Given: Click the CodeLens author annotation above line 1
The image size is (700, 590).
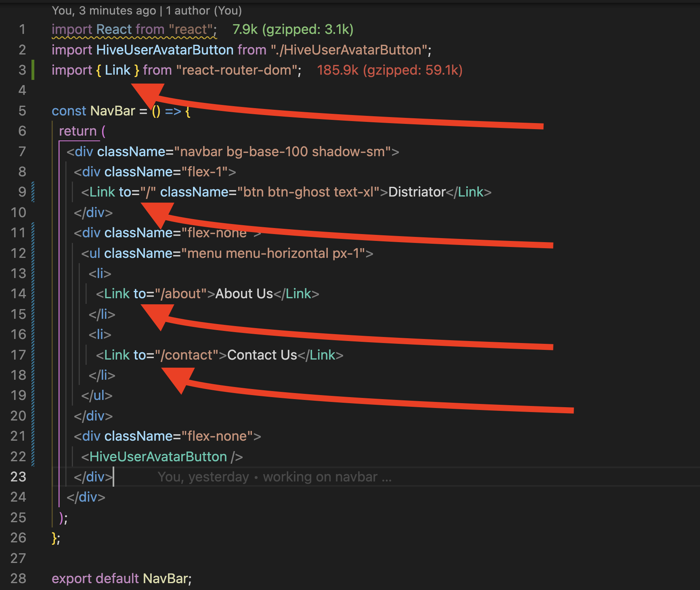Looking at the screenshot, I should 147,10.
